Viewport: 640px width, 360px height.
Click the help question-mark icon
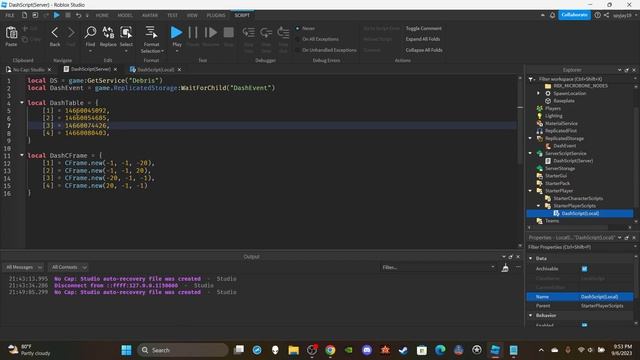click(598, 15)
